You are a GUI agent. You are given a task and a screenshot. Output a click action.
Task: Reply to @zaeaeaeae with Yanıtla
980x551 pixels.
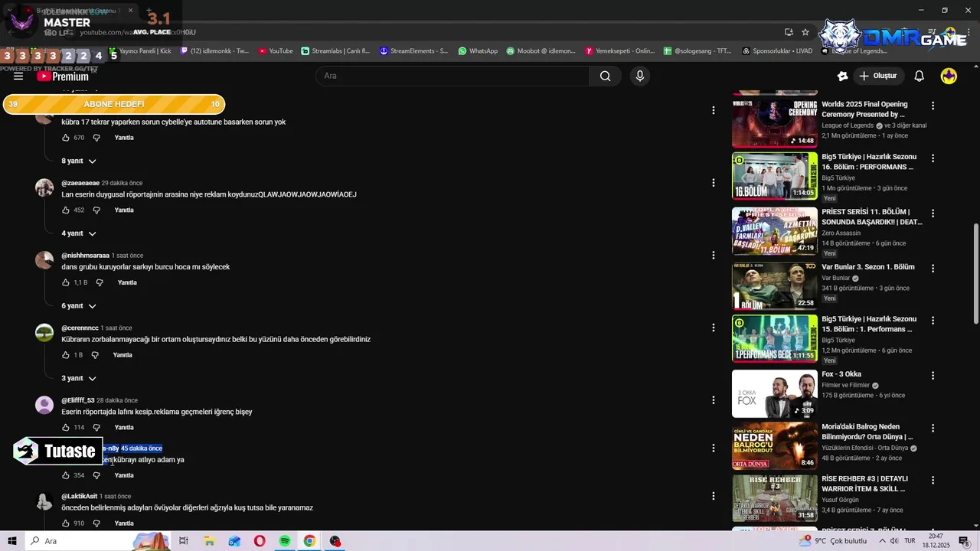point(124,210)
